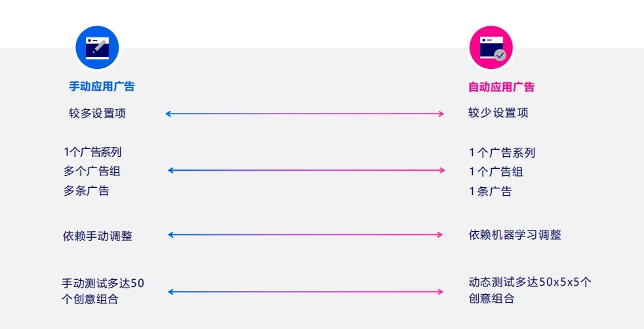The image size is (644, 329).
Task: Click the 依赖机器学习调整 text
Action: coord(515,235)
